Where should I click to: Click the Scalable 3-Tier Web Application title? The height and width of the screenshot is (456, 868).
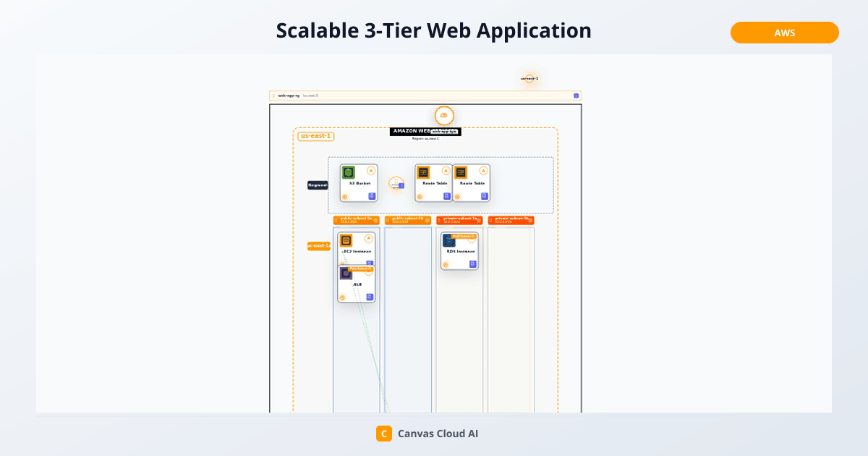coord(434,30)
